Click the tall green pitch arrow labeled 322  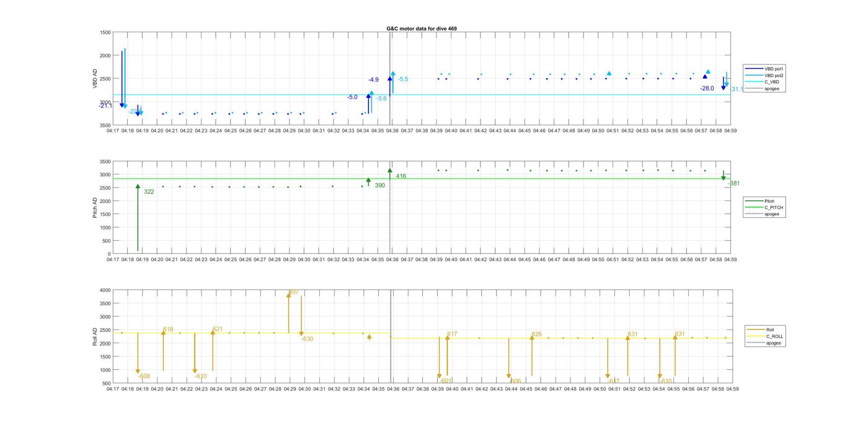coord(138,217)
